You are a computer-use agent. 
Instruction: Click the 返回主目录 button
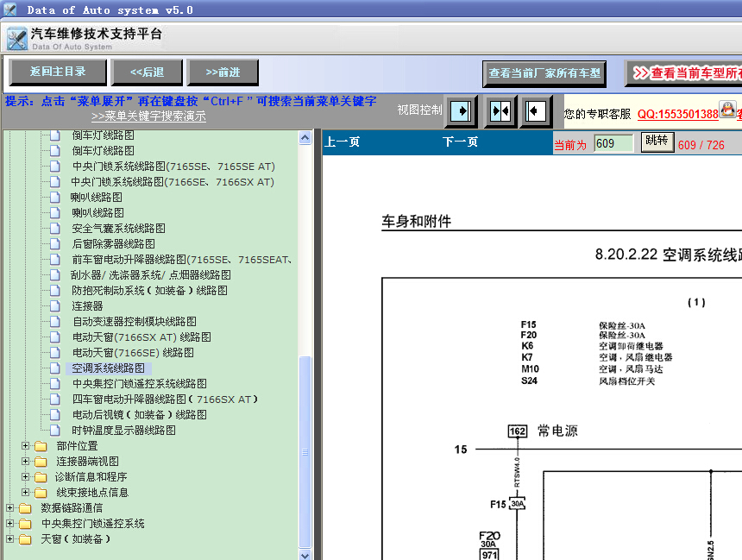tap(58, 72)
